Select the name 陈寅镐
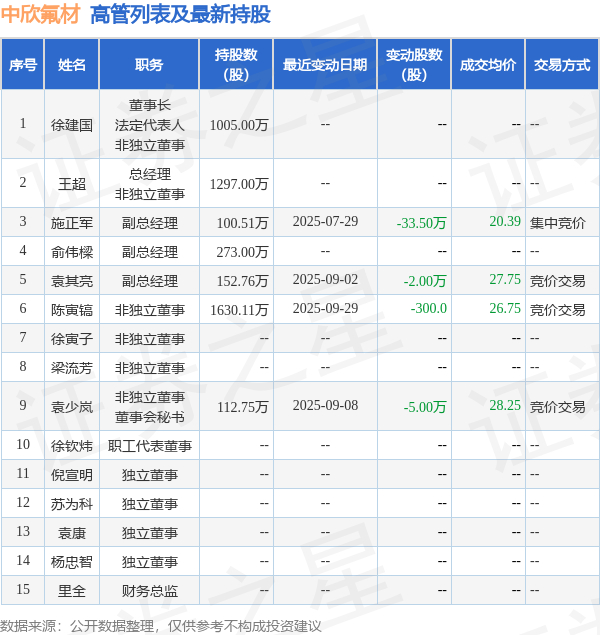Viewport: 600px width, 635px height. pos(72,310)
